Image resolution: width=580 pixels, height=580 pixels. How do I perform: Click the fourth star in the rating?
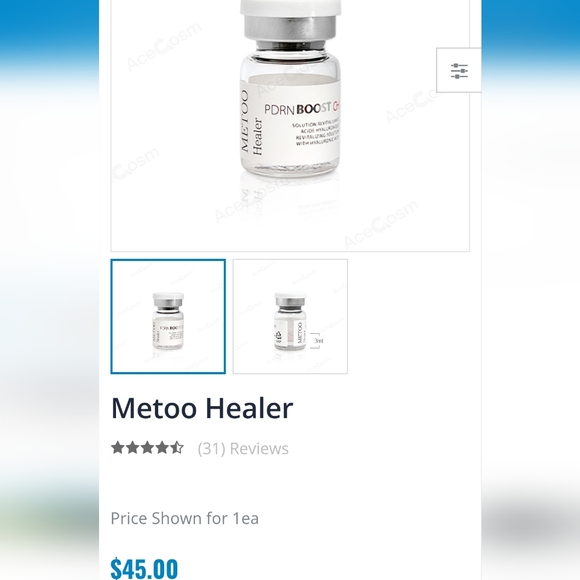pos(162,448)
